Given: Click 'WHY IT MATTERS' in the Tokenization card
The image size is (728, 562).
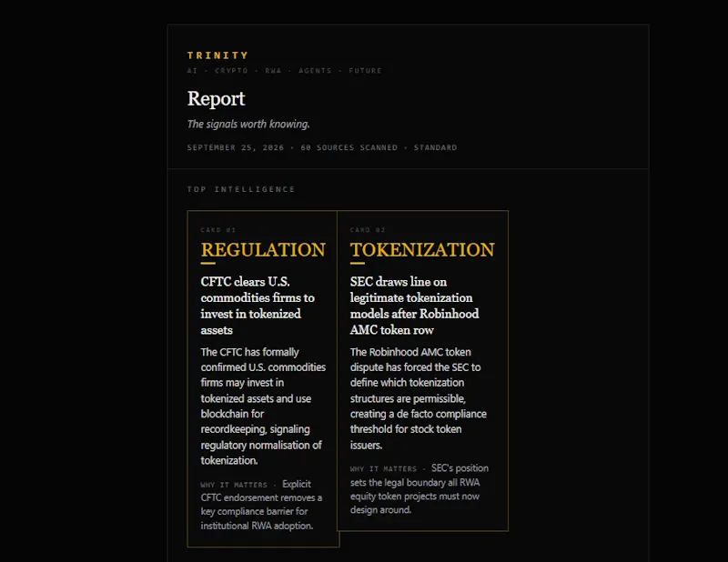Looking at the screenshot, I should coord(383,469).
